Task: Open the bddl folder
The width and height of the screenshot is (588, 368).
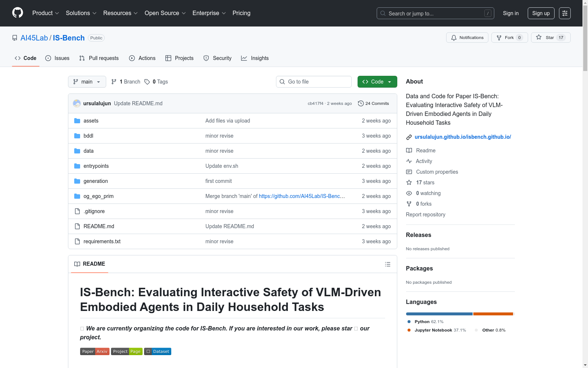Action: [88, 136]
